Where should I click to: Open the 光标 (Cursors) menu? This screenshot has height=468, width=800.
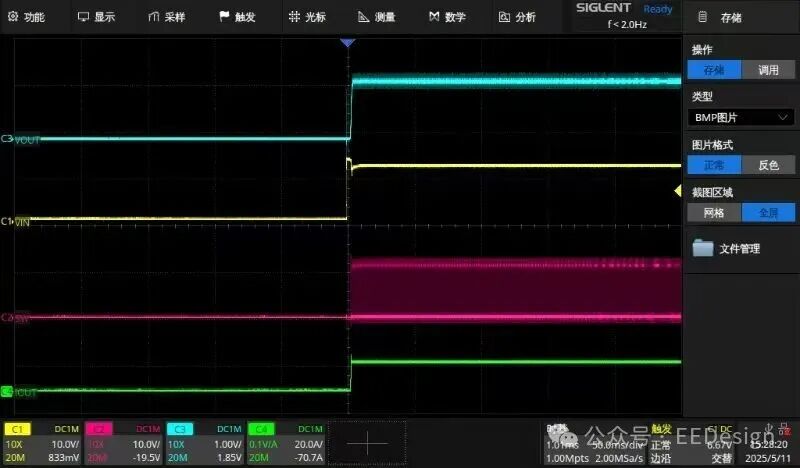(x=307, y=17)
